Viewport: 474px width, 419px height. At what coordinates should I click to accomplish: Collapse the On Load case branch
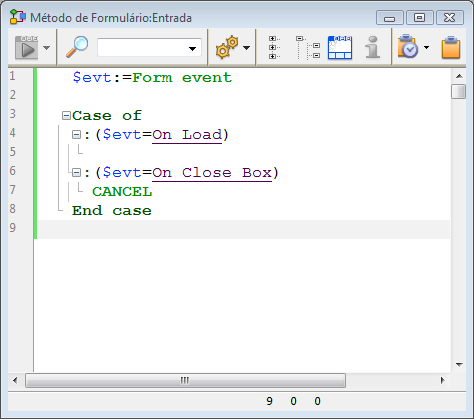coord(76,135)
